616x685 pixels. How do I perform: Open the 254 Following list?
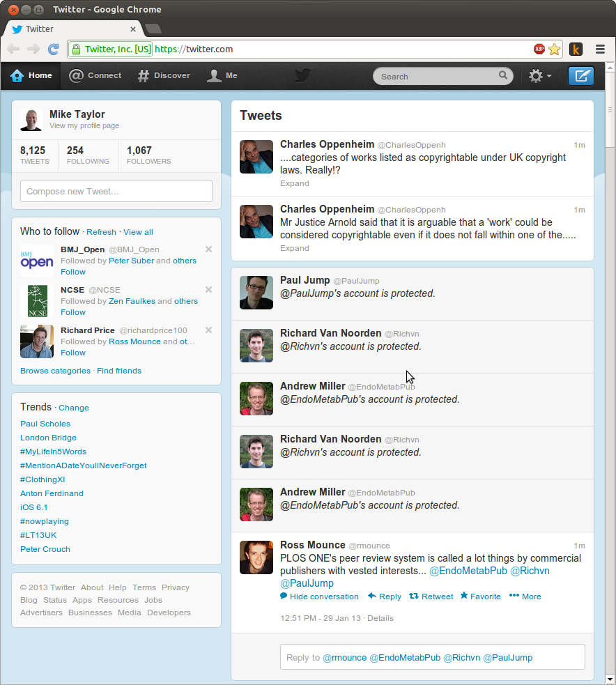(88, 155)
